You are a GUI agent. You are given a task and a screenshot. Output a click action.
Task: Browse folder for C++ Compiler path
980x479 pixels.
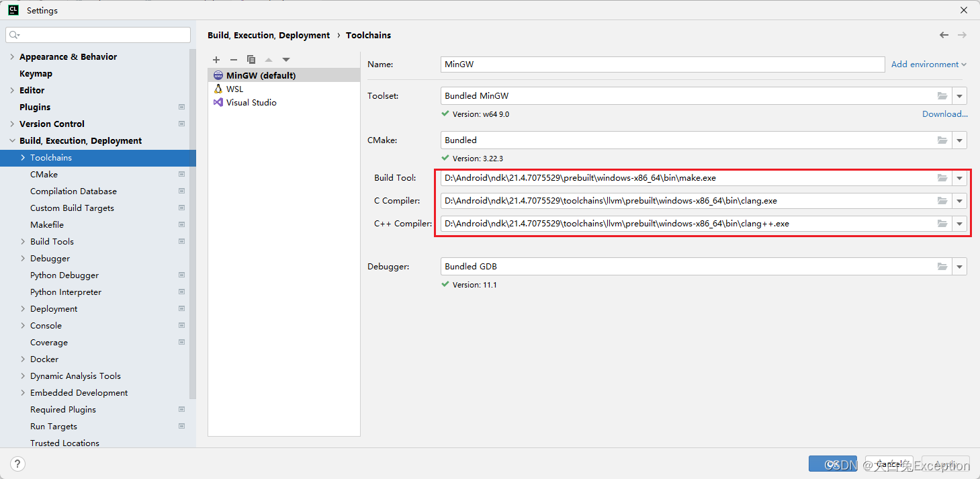pos(942,224)
